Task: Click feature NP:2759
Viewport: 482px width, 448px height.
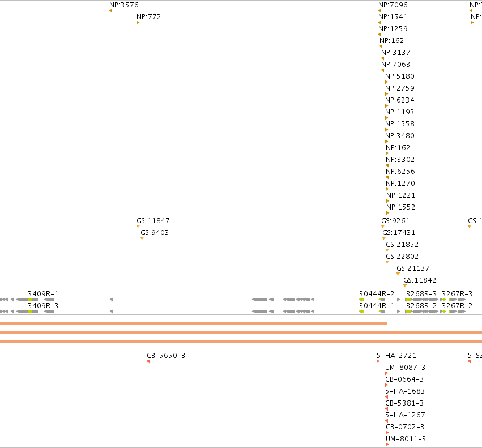Action: (x=400, y=88)
